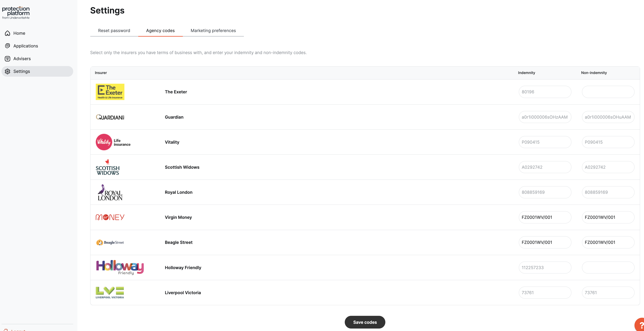Click the Holloway Friendly logo
Screen dimensions: 644x331
120,267
